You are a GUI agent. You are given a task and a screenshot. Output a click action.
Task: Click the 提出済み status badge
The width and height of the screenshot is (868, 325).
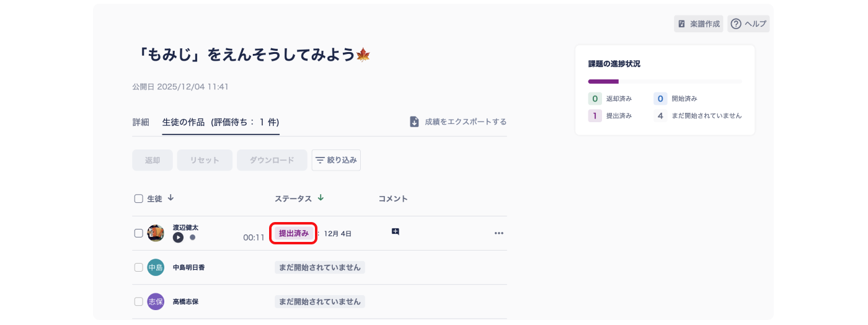(x=294, y=233)
